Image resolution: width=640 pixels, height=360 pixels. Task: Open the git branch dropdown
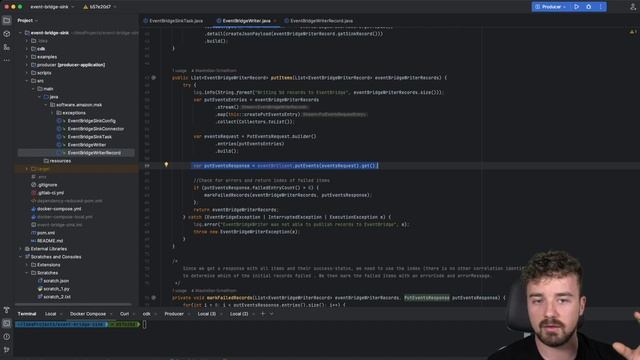(x=100, y=7)
